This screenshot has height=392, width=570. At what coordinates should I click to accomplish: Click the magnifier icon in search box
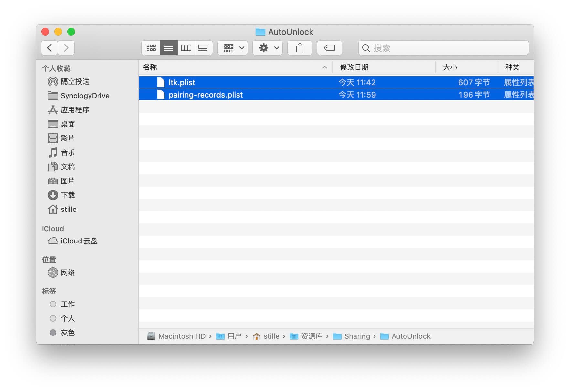(366, 48)
